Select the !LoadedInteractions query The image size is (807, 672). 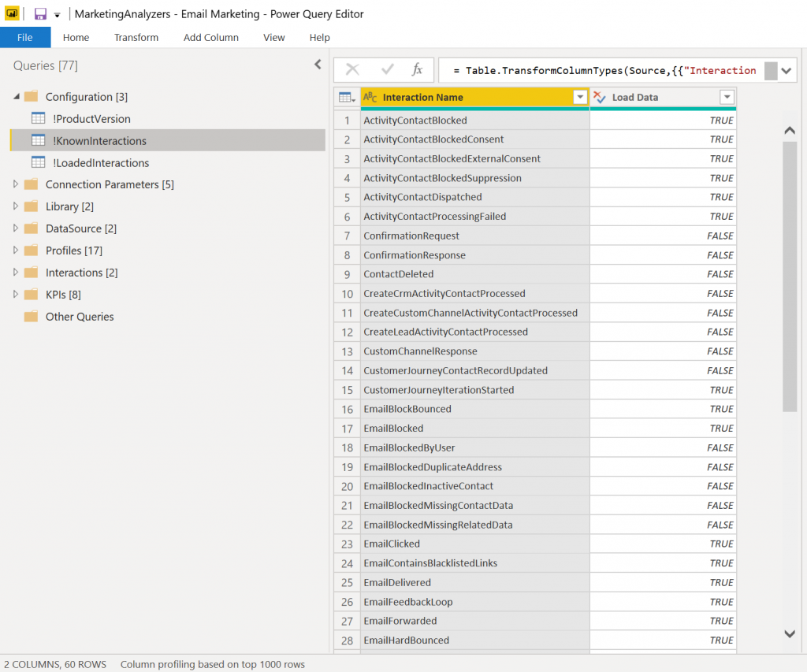click(x=101, y=162)
